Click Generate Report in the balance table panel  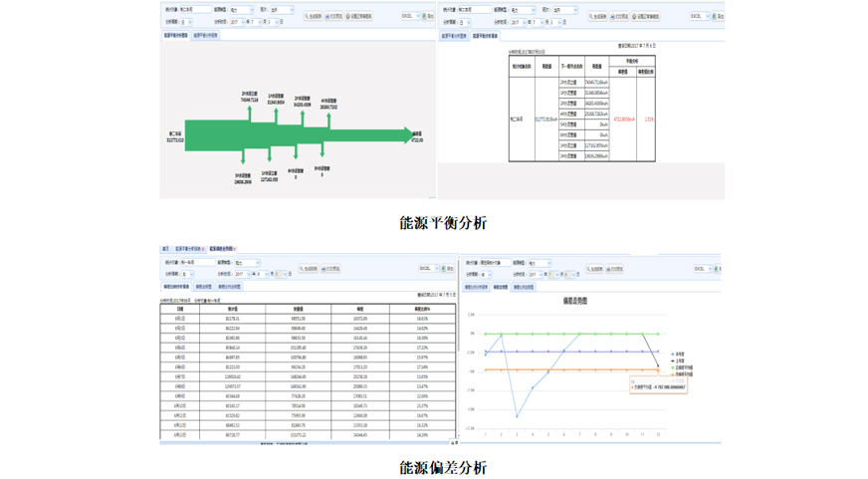(597, 17)
